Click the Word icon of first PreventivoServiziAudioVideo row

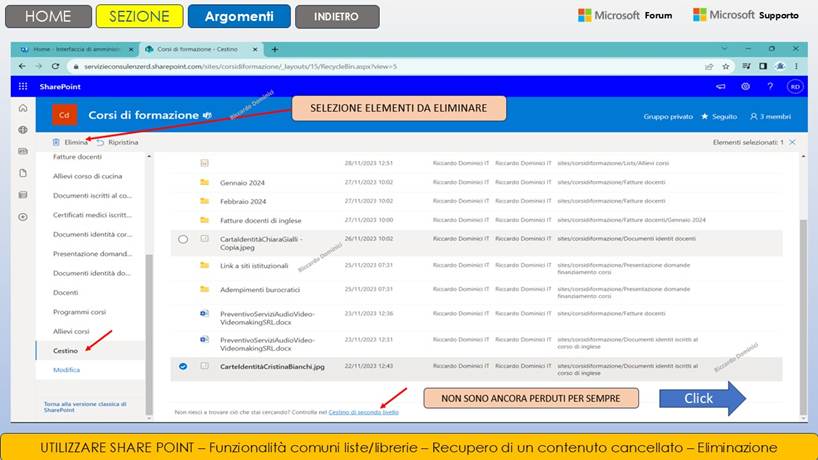pyautogui.click(x=204, y=313)
